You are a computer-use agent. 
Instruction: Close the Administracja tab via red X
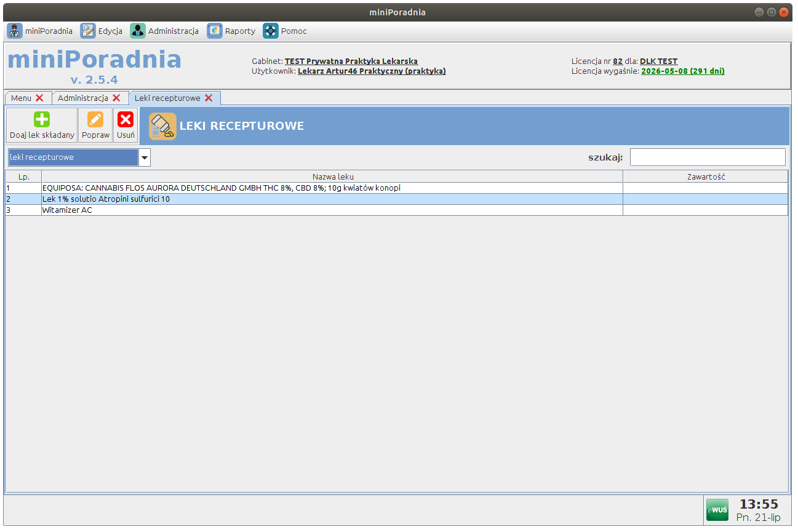coord(116,98)
